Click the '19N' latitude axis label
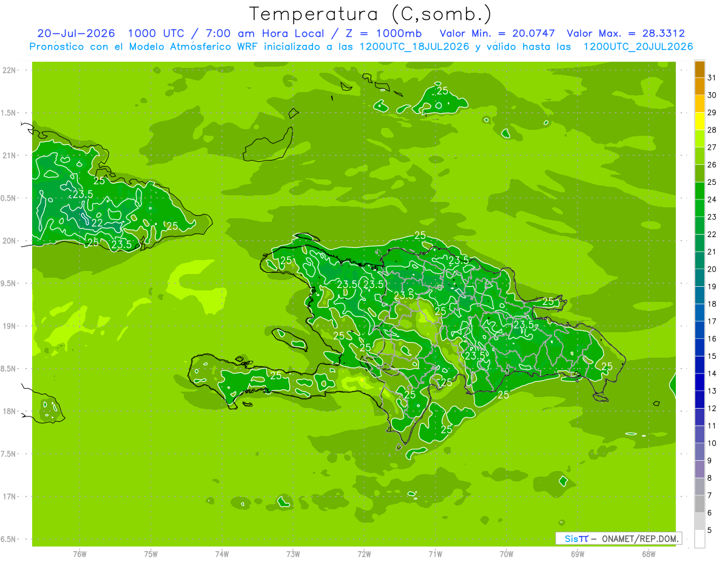The image size is (728, 562). point(9,326)
